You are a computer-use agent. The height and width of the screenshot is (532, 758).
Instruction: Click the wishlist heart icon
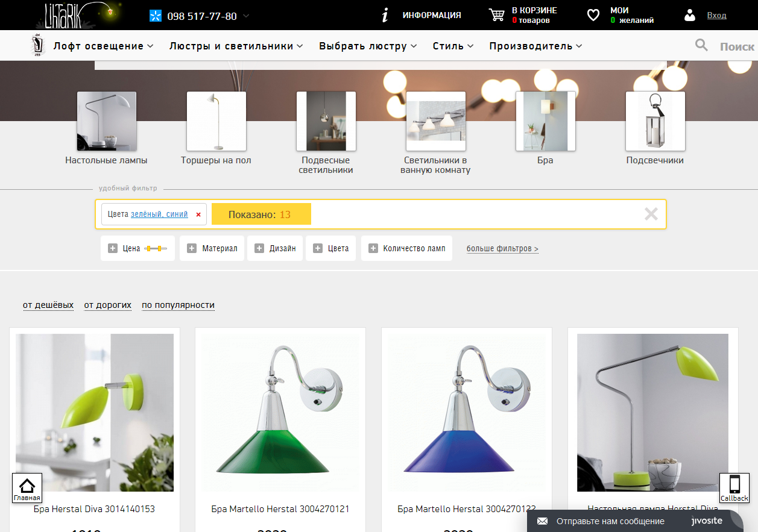click(x=593, y=15)
